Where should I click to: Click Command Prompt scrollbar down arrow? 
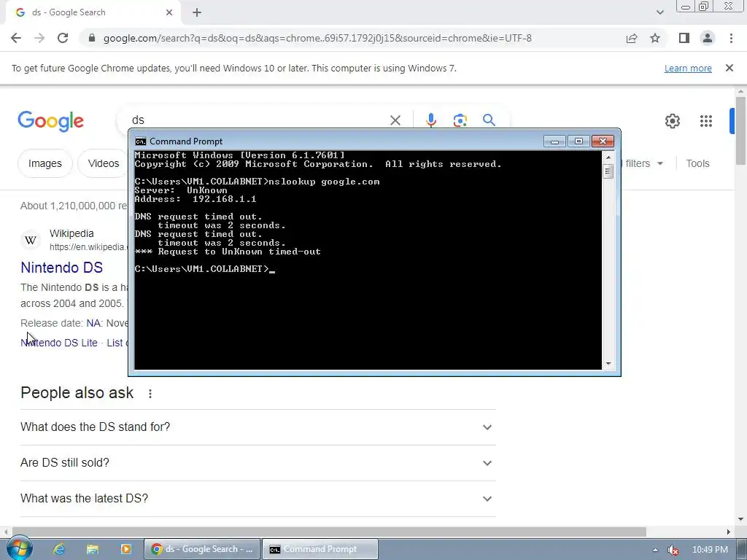pos(608,364)
